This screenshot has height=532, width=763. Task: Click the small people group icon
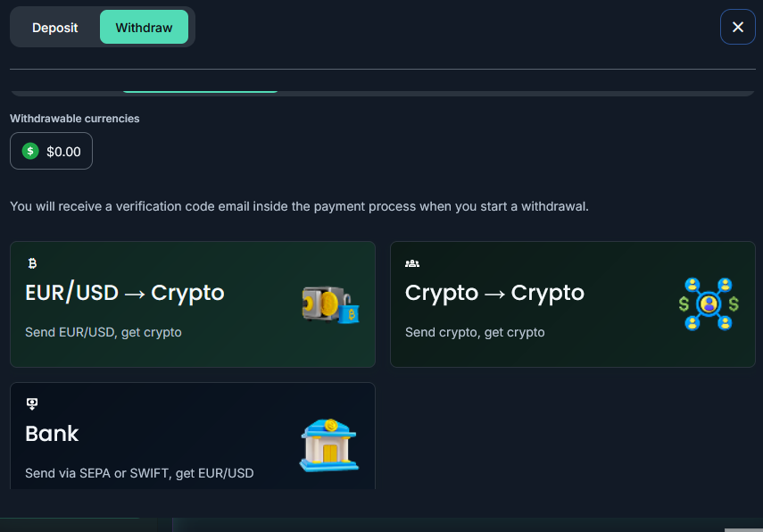(412, 263)
